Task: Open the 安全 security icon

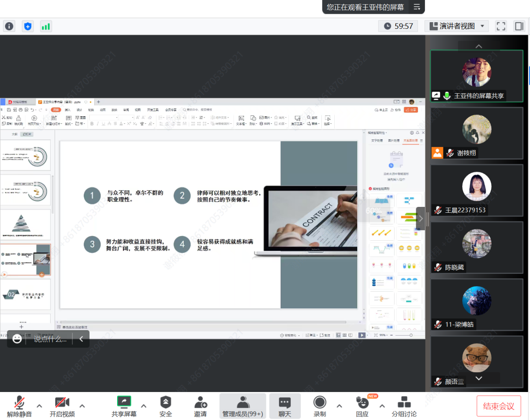Action: pos(166,406)
